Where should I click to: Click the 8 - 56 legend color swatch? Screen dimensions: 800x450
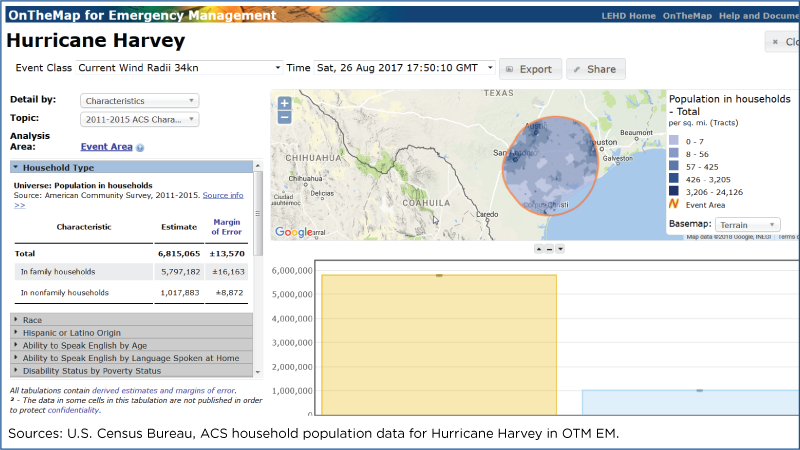click(674, 153)
